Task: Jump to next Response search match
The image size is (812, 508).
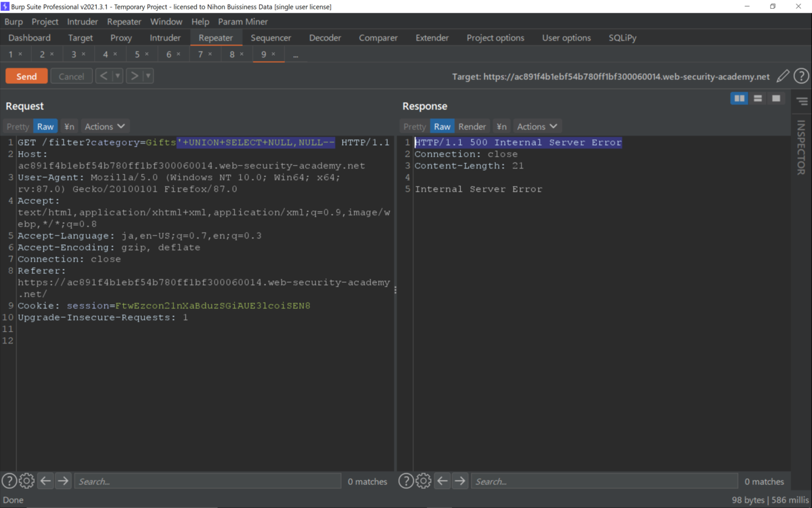Action: click(x=459, y=481)
